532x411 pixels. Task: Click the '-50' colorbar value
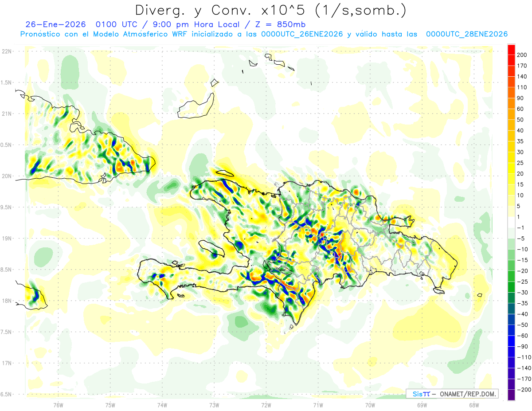pos(522,325)
